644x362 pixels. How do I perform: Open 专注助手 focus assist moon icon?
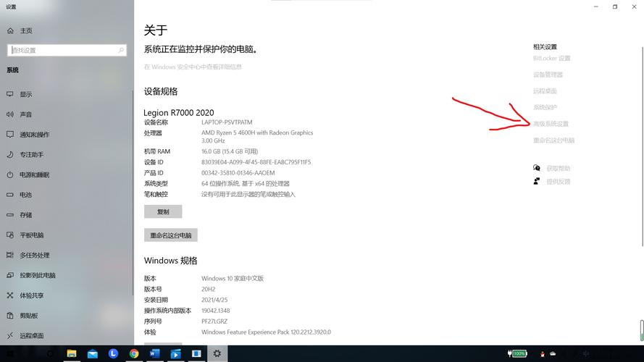[x=10, y=154]
